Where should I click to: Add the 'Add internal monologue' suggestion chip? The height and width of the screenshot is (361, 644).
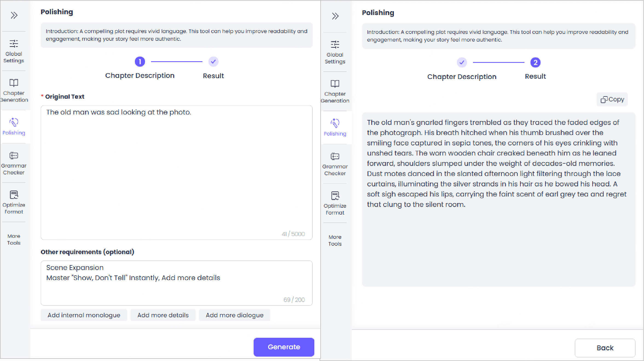click(x=84, y=315)
